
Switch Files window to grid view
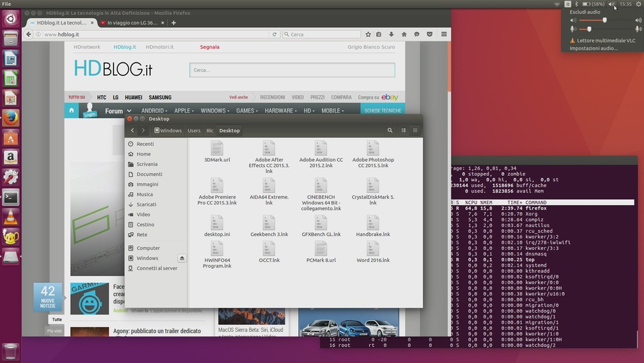[415, 130]
